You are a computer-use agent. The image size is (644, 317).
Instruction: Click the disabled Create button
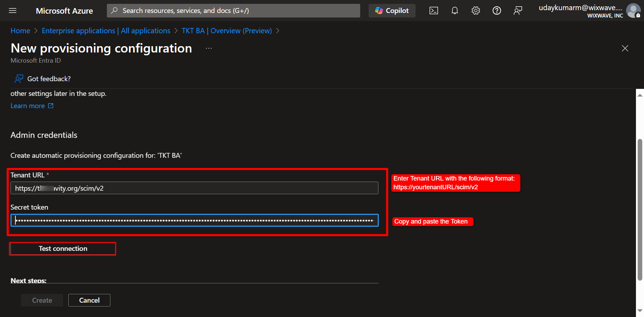tap(42, 300)
